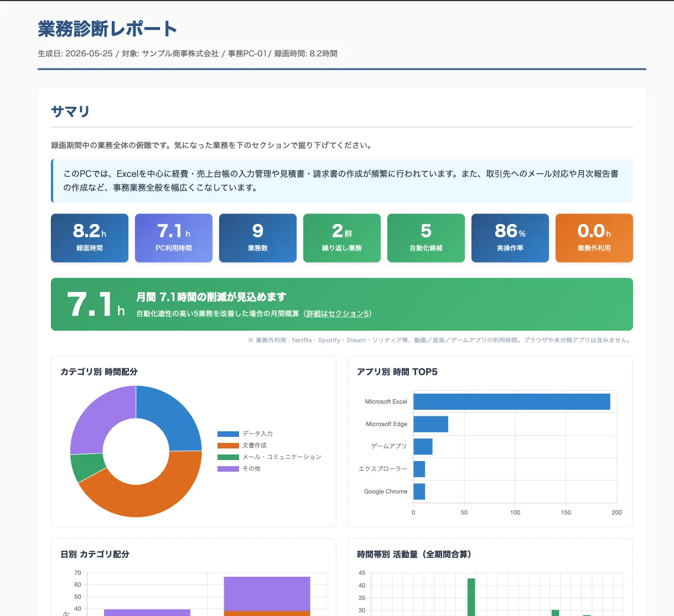
Task: Click the ゲームアプリ bar
Action: point(423,446)
